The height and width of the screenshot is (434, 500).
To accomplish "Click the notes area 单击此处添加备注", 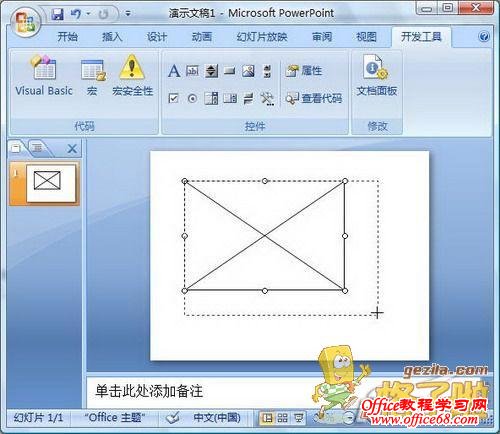I will pyautogui.click(x=149, y=391).
